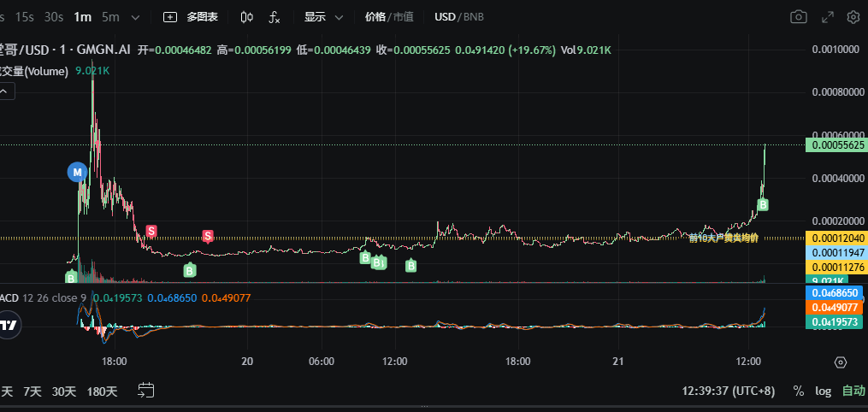Toggle percent scale on price axis

coord(798,391)
